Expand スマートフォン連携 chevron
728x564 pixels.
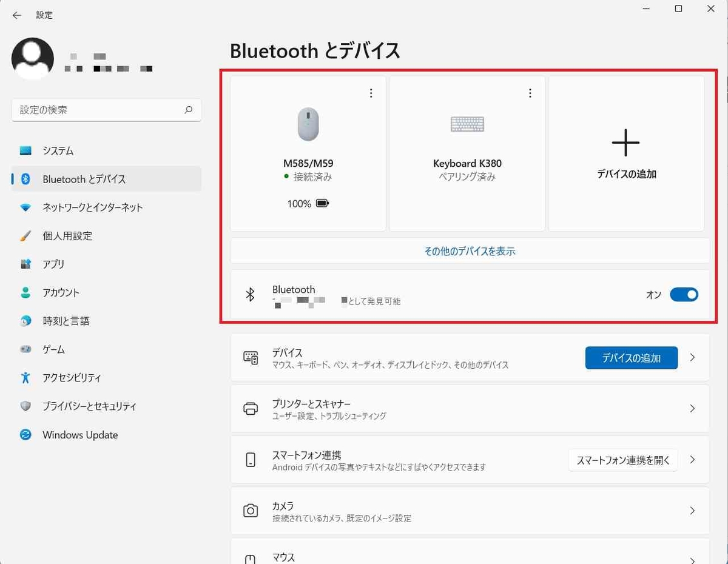point(692,460)
